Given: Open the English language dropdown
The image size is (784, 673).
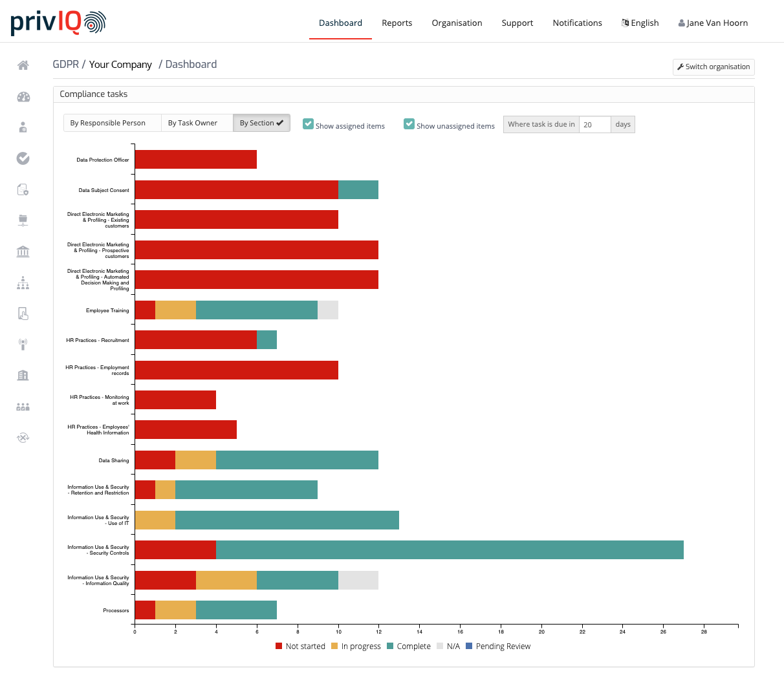Looking at the screenshot, I should coord(640,23).
